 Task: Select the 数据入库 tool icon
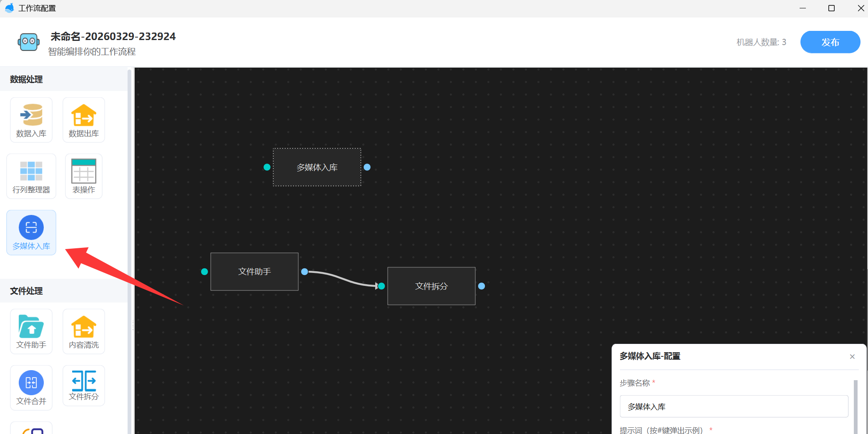coord(31,120)
